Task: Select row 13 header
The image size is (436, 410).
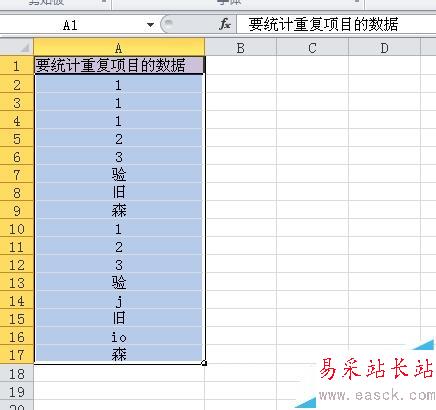Action: pos(17,282)
